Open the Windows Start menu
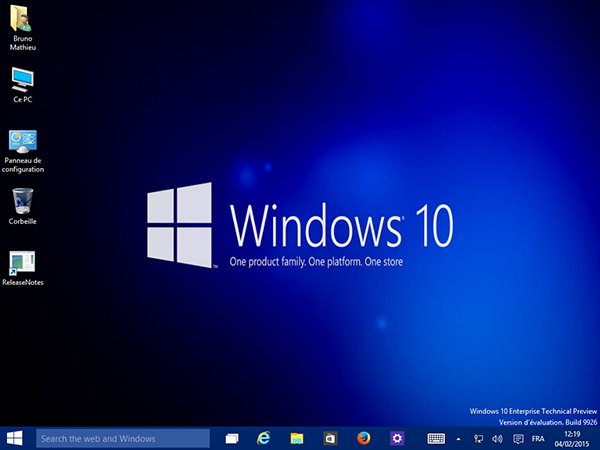Screen dimensions: 600x450 click(15, 438)
